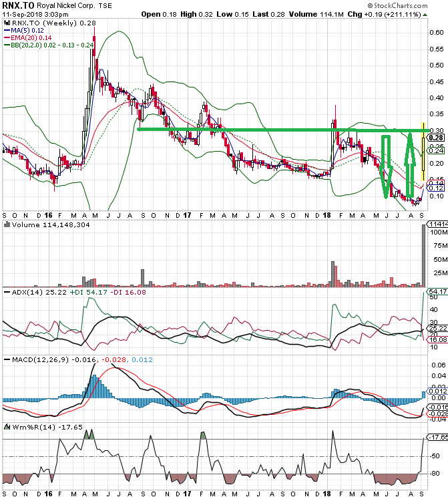Click the January 2018 volume spike bar
Viewport: 448px width, 499px height.
332,275
